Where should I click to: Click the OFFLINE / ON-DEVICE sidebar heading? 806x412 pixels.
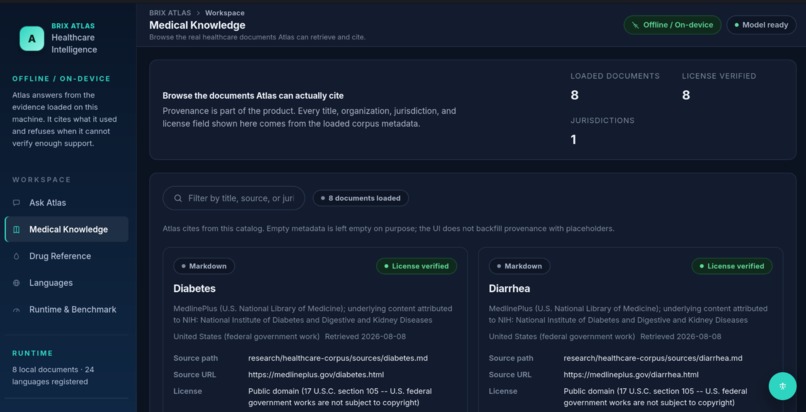coord(61,79)
